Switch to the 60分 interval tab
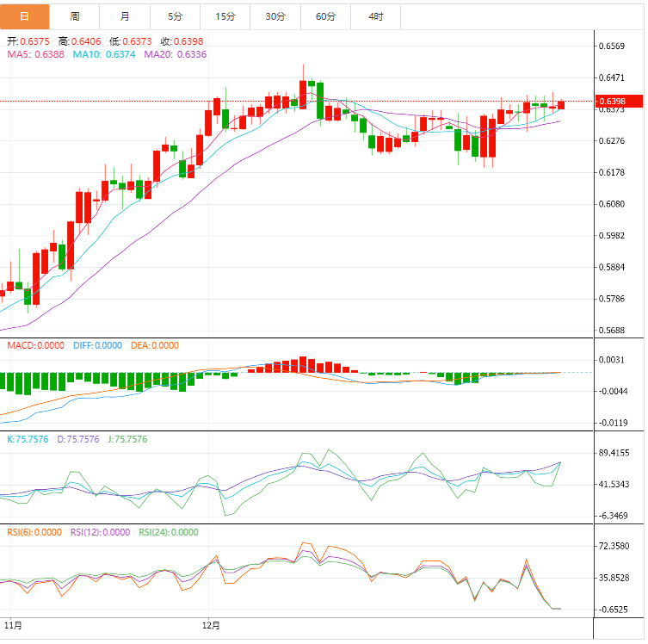This screenshot has height=644, width=648. pyautogui.click(x=326, y=16)
